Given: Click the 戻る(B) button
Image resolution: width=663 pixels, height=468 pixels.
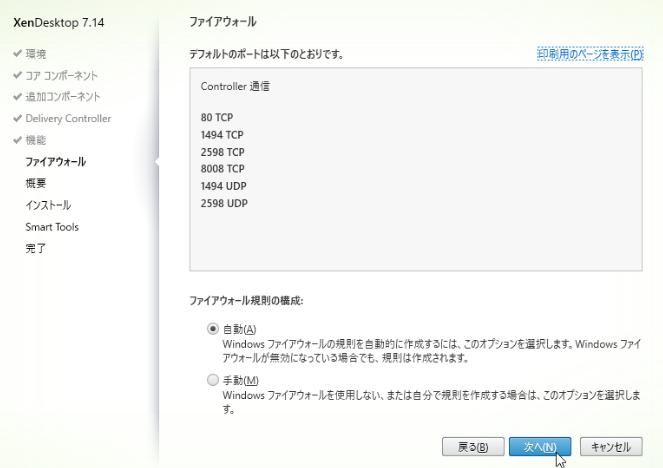Looking at the screenshot, I should 473,446.
